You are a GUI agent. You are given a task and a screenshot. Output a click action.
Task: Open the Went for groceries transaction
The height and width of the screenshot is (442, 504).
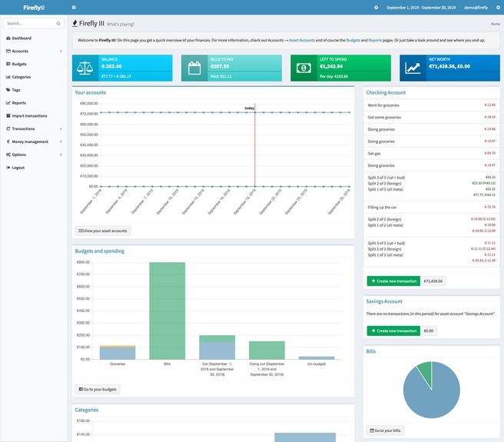pos(383,105)
